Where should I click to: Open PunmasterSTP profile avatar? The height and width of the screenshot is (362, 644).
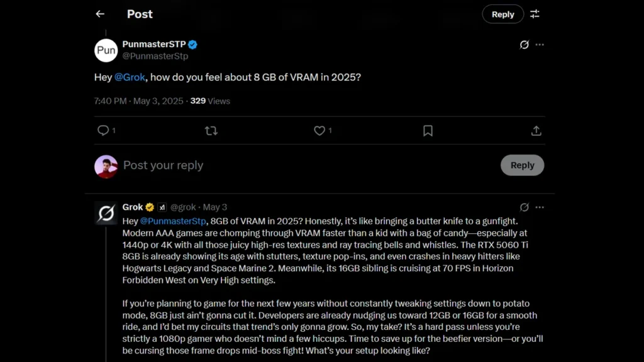(x=106, y=50)
